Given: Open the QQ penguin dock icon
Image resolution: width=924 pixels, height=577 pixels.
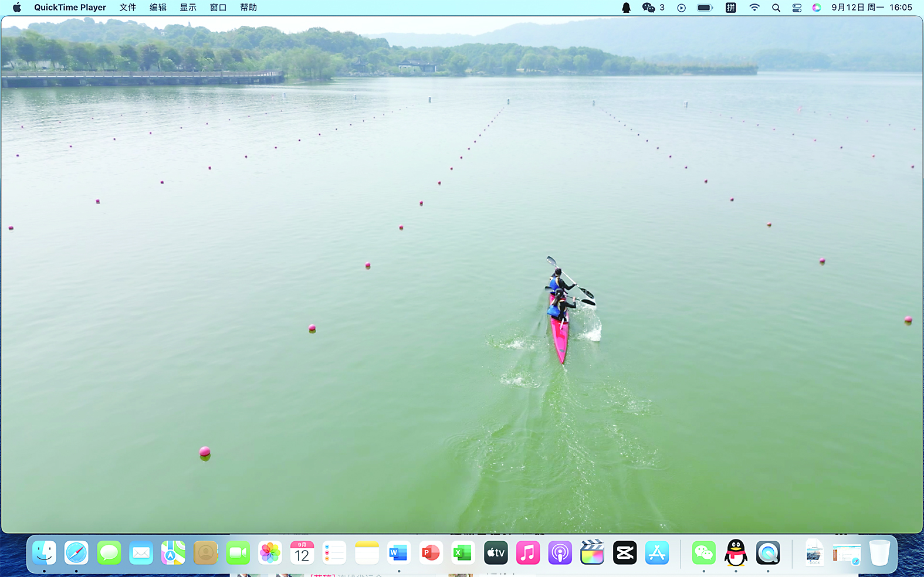Looking at the screenshot, I should click(x=736, y=552).
